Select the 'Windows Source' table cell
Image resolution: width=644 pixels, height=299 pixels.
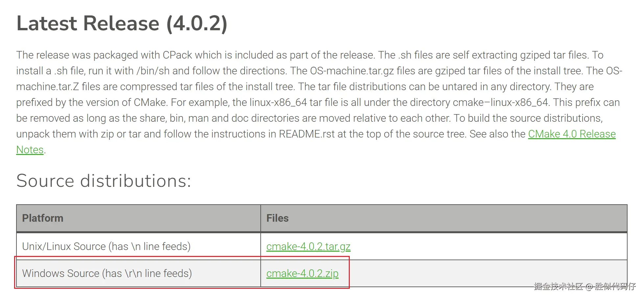coord(107,273)
